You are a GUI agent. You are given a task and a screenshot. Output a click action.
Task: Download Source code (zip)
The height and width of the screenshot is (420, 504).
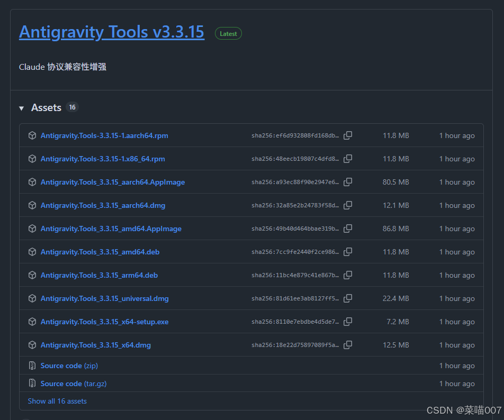point(69,366)
